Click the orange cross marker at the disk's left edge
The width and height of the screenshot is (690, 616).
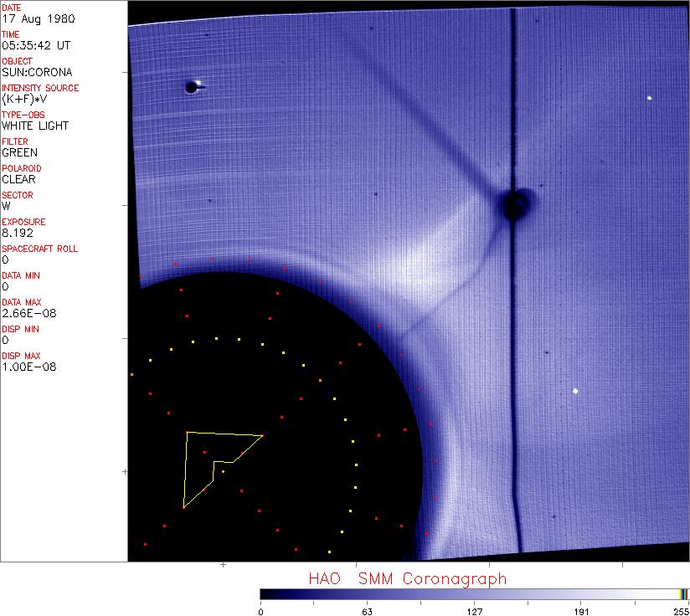(x=132, y=374)
